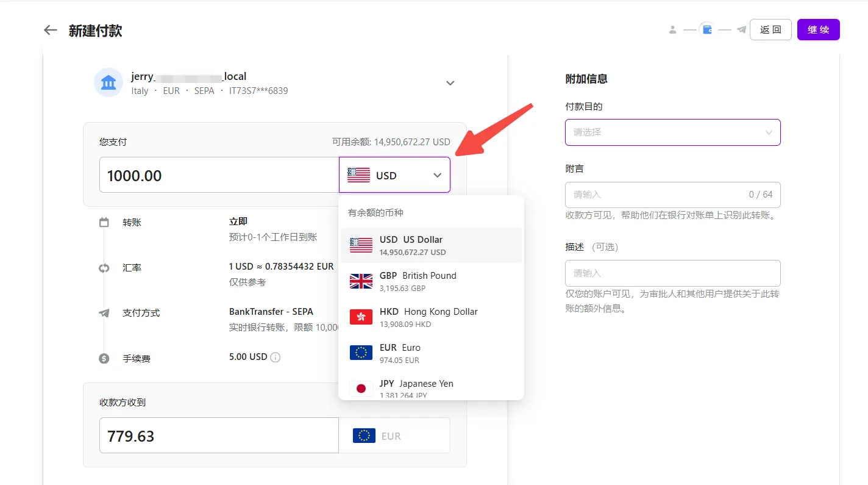Select JPY Japanese Yen option
Screen dimensions: 868x485
pyautogui.click(x=431, y=386)
